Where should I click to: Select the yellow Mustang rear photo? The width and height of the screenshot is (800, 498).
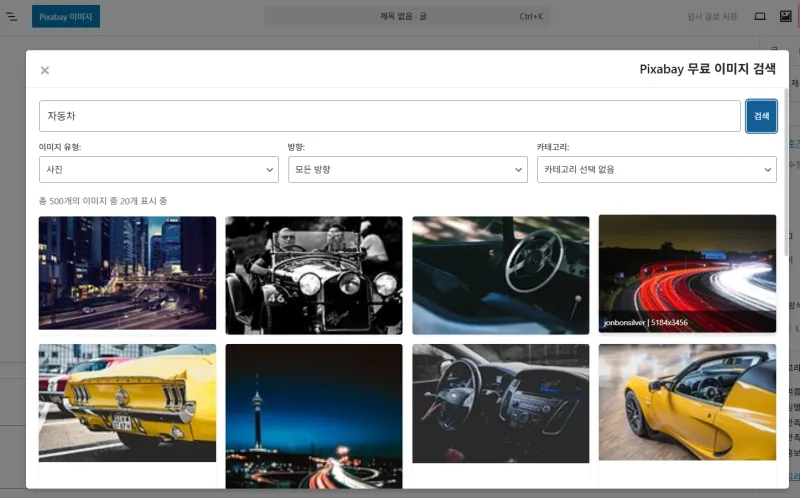click(x=127, y=403)
